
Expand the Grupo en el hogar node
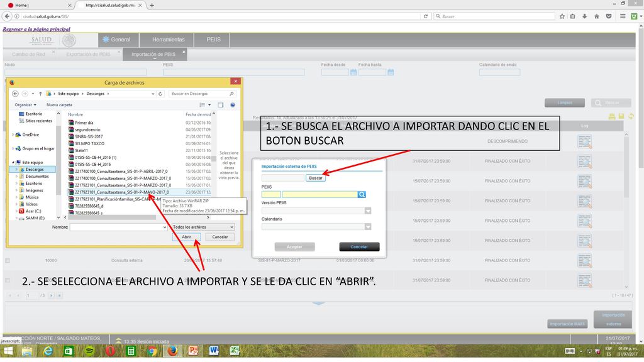(x=13, y=148)
